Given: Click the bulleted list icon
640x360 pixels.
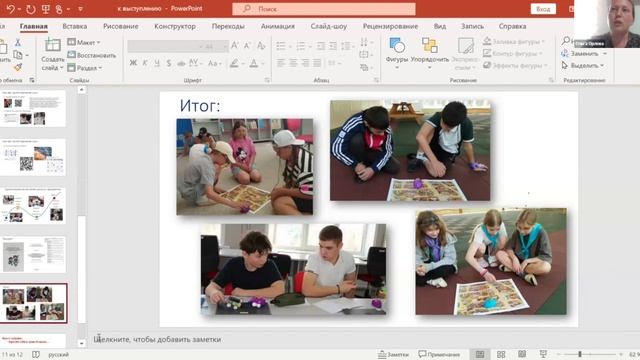Looking at the screenshot, I should pos(281,46).
